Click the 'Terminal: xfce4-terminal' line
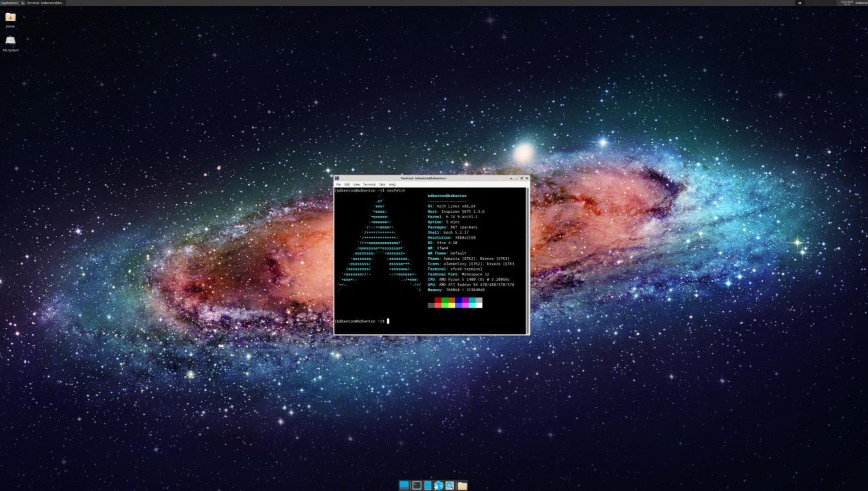The width and height of the screenshot is (868, 491). [455, 269]
